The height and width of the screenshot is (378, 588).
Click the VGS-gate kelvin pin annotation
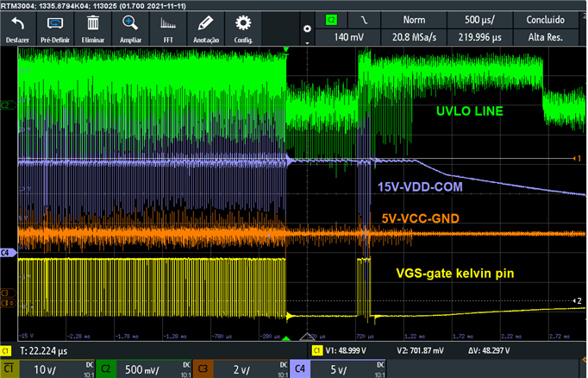tap(455, 274)
